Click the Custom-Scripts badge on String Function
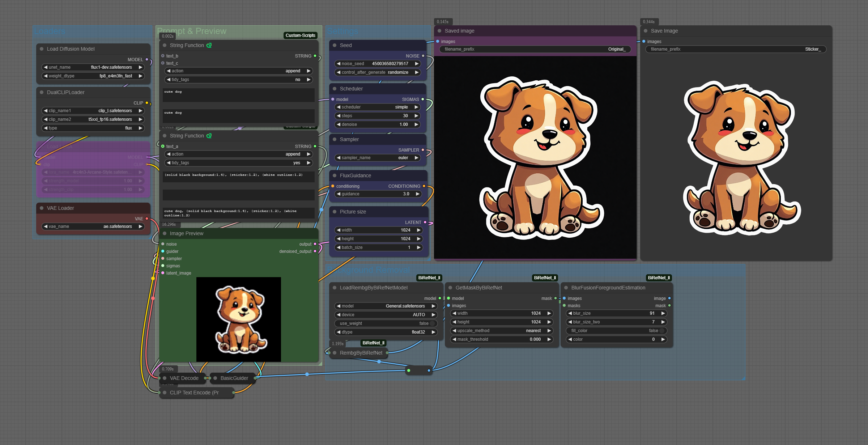This screenshot has height=445, width=868. [300, 35]
